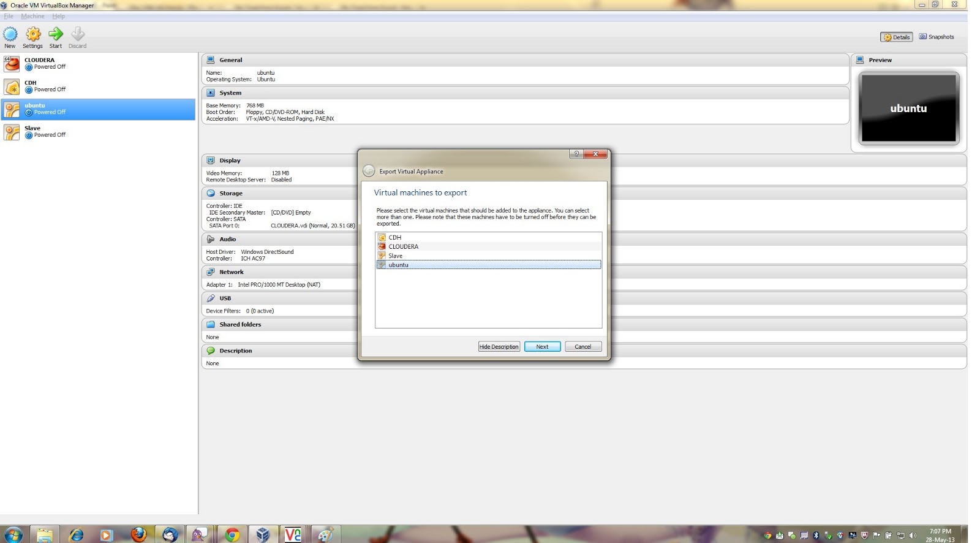Open the System section header link
The width and height of the screenshot is (980, 543).
[230, 93]
